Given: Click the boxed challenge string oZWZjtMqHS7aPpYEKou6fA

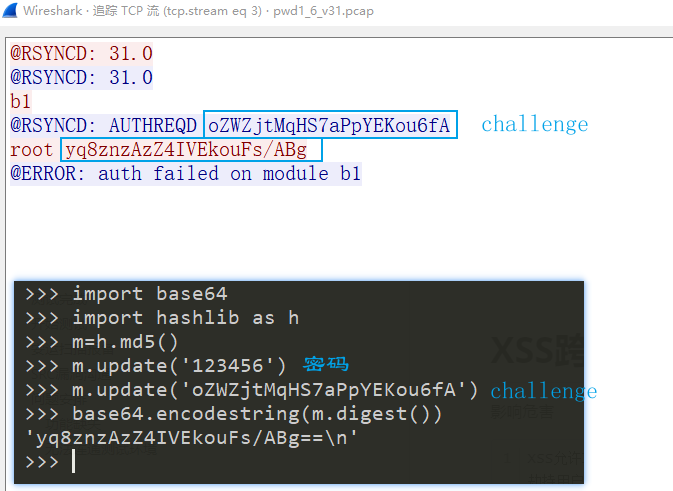Looking at the screenshot, I should (330, 125).
